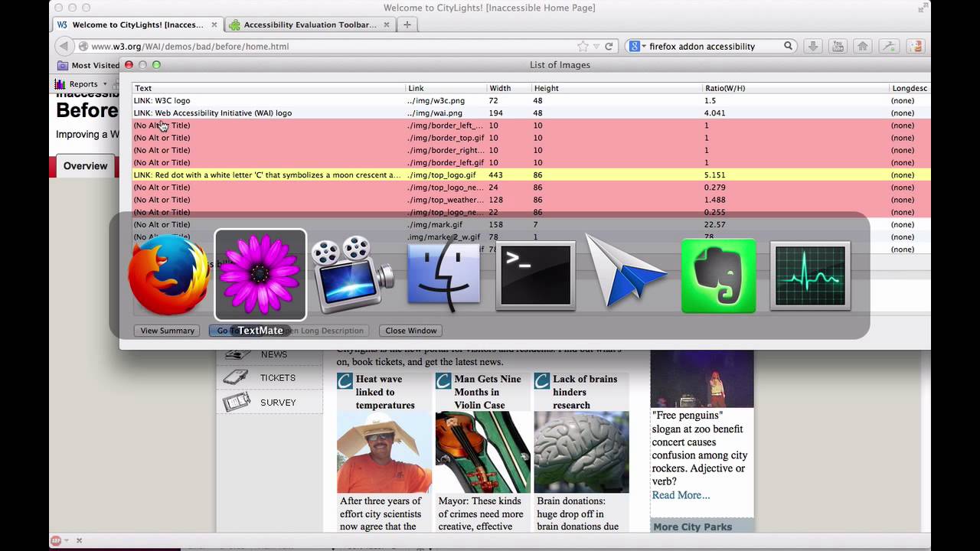
Task: Click the 'Lack of brains hinders research' headline
Action: coord(585,392)
